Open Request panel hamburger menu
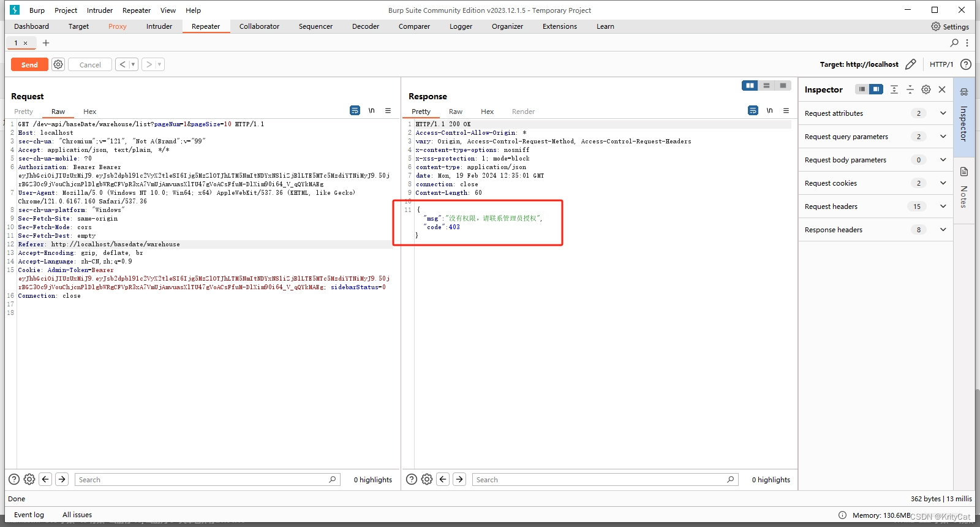 pos(388,110)
